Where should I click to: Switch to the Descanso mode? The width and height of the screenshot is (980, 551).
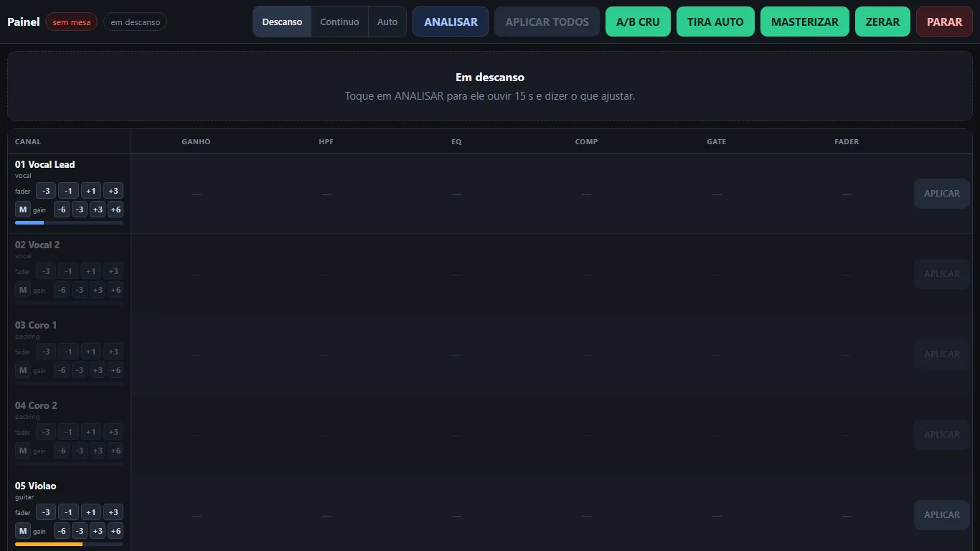(x=283, y=22)
